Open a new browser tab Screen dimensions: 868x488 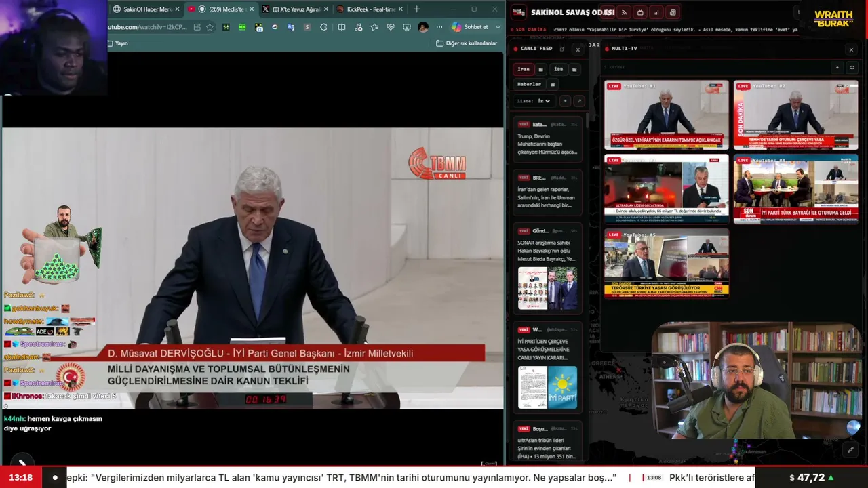point(416,9)
